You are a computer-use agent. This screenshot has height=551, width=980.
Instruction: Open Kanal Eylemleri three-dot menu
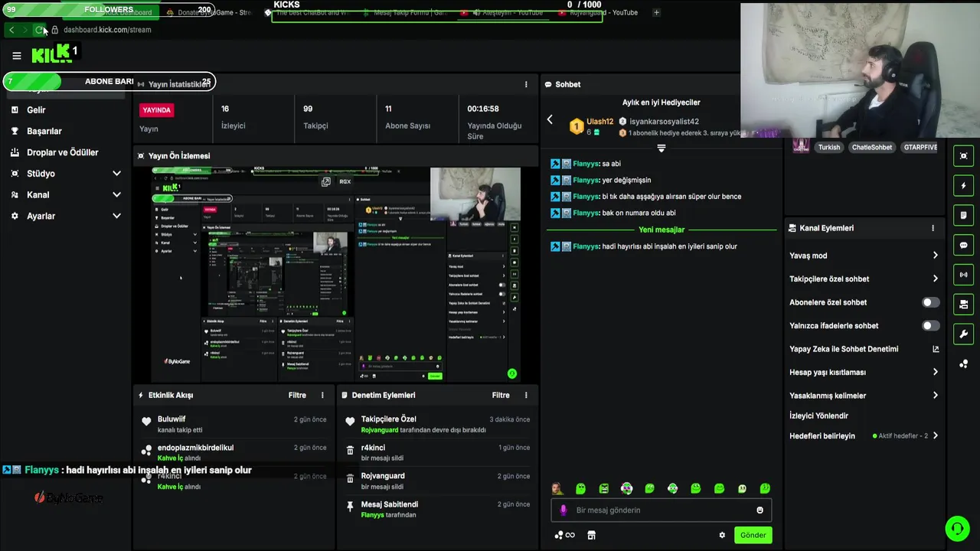click(x=933, y=228)
